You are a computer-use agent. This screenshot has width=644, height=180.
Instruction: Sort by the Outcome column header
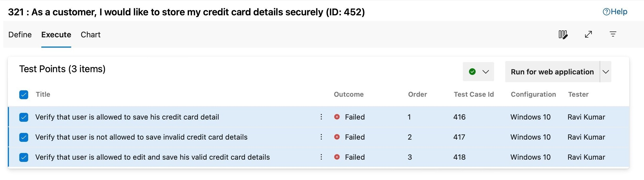pyautogui.click(x=349, y=94)
